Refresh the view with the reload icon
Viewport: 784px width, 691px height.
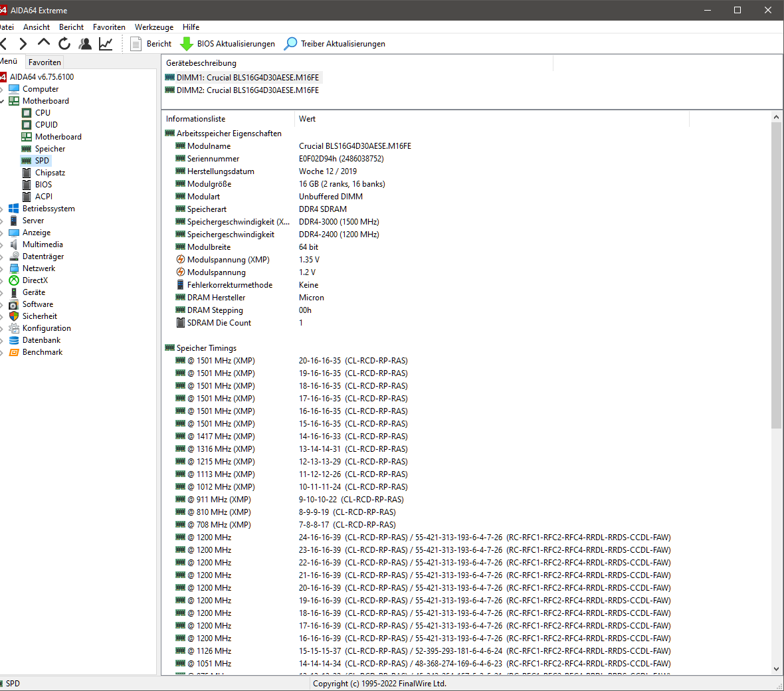pyautogui.click(x=64, y=44)
